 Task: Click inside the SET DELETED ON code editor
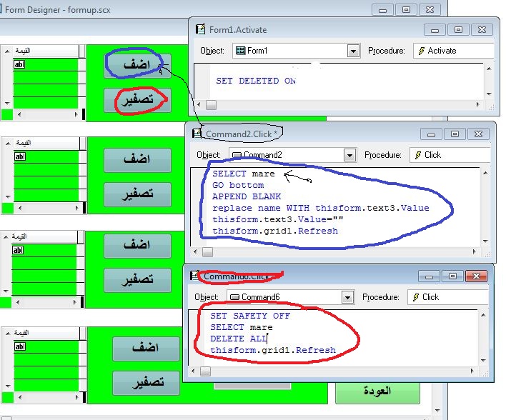coord(346,81)
